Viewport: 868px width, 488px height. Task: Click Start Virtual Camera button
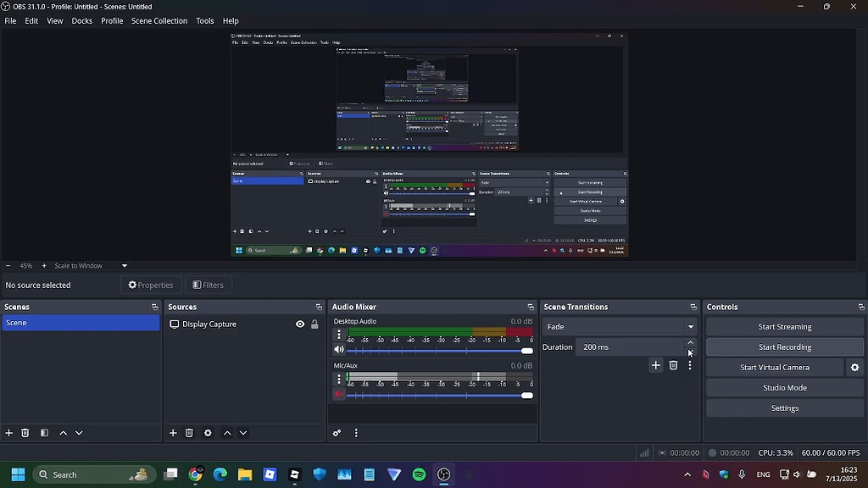click(775, 368)
